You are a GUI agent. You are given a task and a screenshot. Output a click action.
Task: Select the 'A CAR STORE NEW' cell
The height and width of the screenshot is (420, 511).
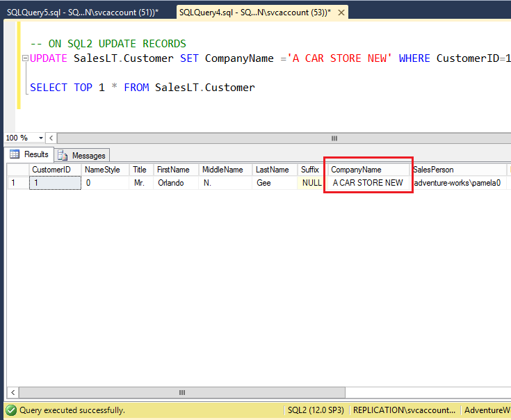[368, 184]
